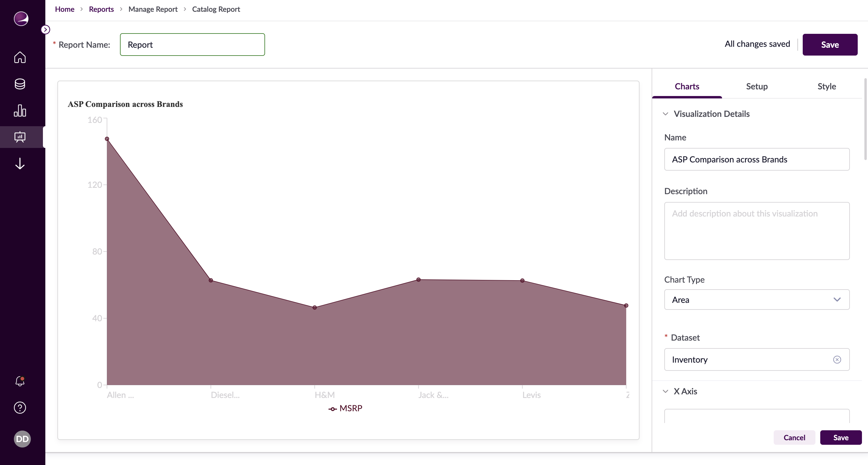Open the datasets database icon
Viewport: 868px width, 465px height.
pos(20,84)
